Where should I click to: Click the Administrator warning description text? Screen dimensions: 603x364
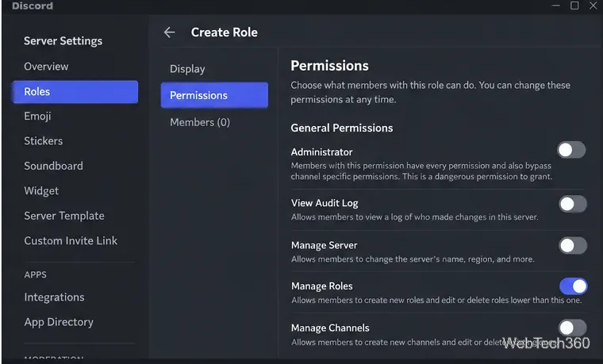click(421, 171)
